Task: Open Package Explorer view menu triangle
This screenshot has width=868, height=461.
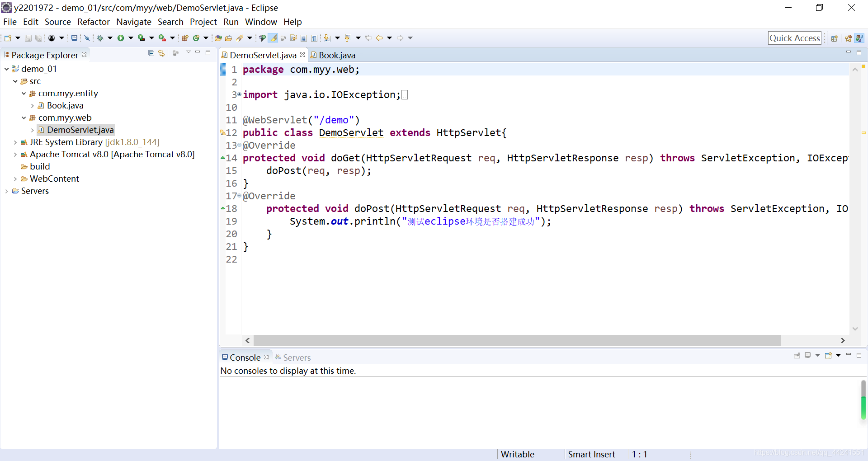Action: [188, 52]
